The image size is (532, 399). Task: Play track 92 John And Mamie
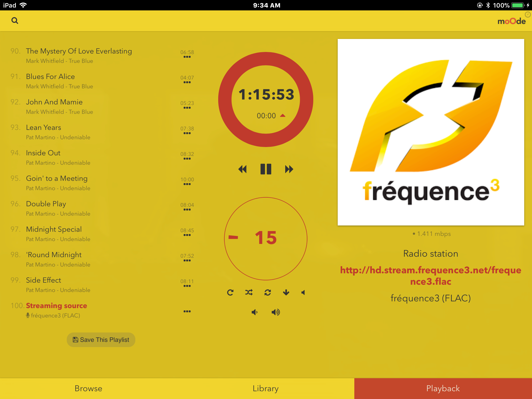(54, 102)
